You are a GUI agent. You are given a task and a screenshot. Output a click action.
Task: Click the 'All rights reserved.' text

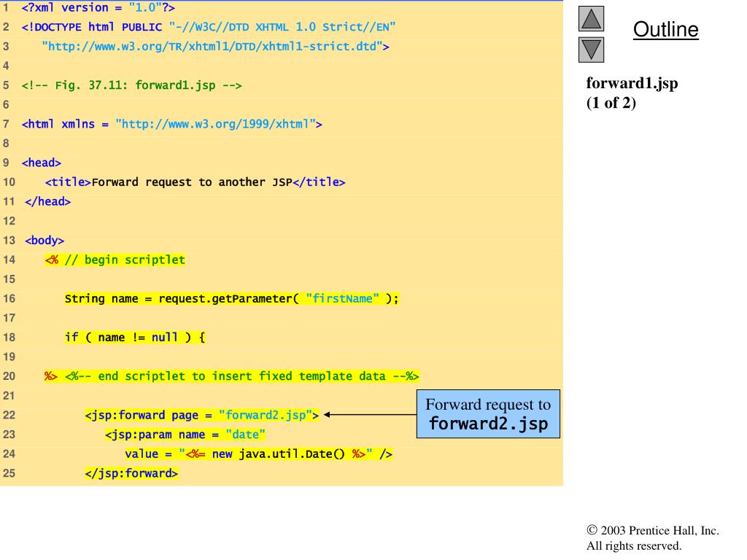pos(634,545)
